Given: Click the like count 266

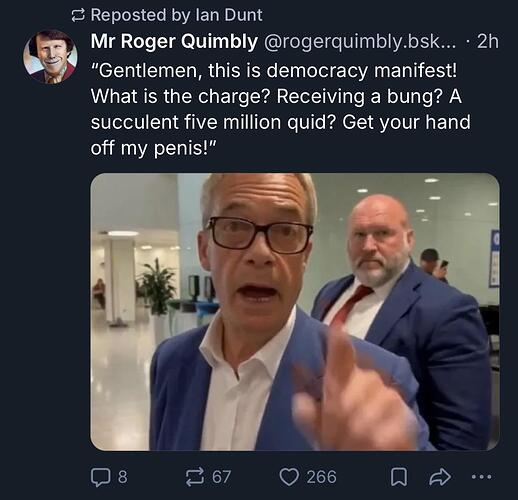Looking at the screenshot, I should pos(321,477).
